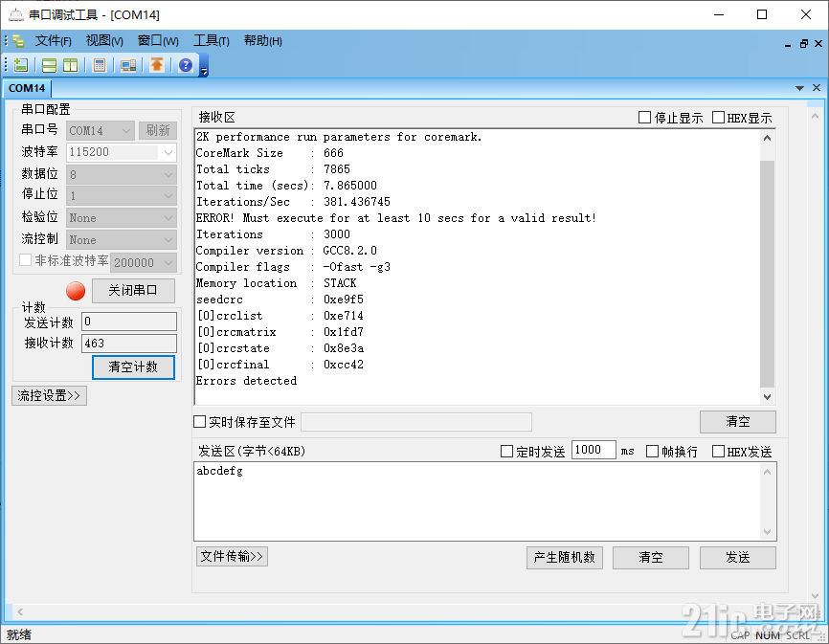This screenshot has width=829, height=644.
Task: Open the calculator tool icon
Action: pos(99,65)
